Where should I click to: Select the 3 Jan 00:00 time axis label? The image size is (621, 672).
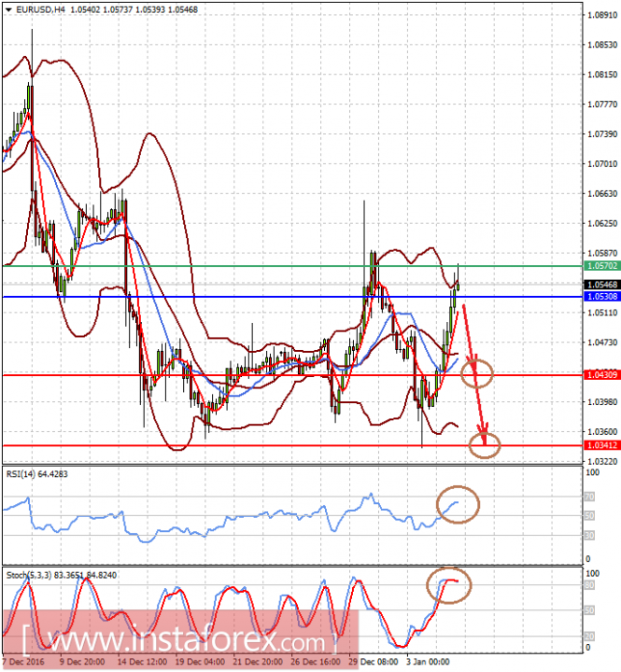pos(428,662)
